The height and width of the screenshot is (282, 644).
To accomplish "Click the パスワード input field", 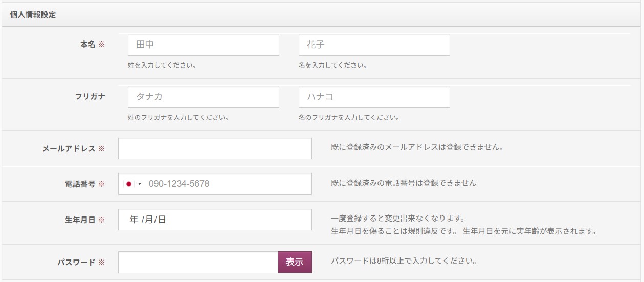I will coord(198,262).
